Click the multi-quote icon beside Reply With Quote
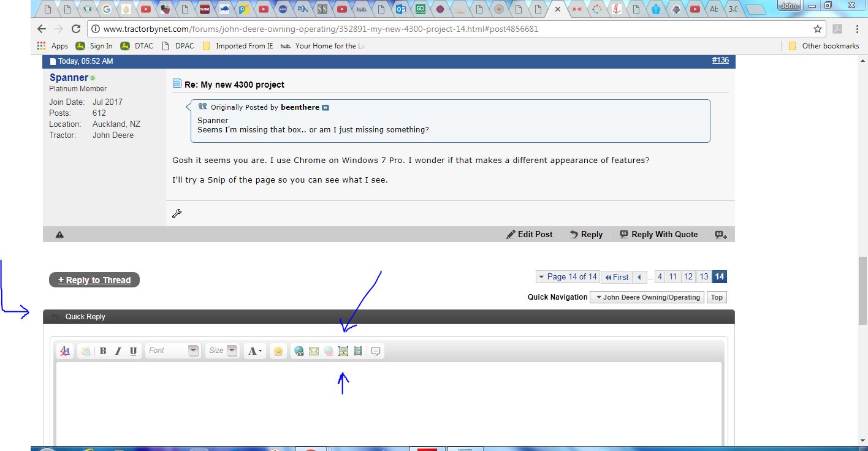 (721, 235)
